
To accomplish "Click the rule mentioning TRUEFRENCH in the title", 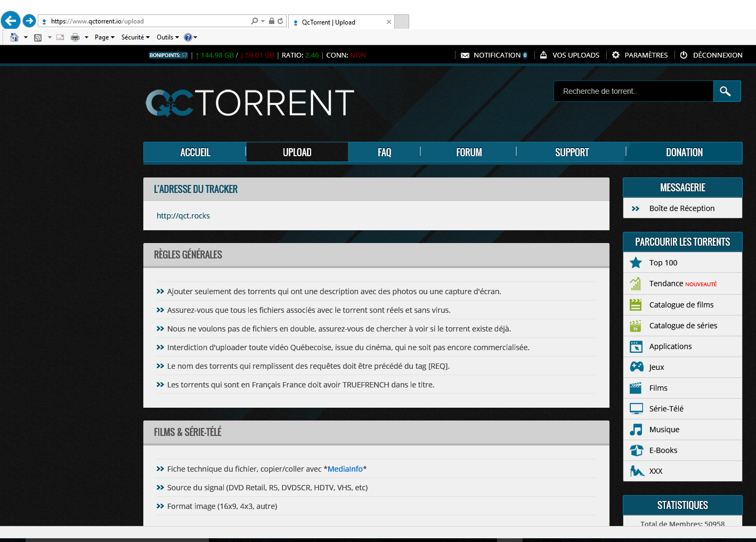I will tap(300, 385).
